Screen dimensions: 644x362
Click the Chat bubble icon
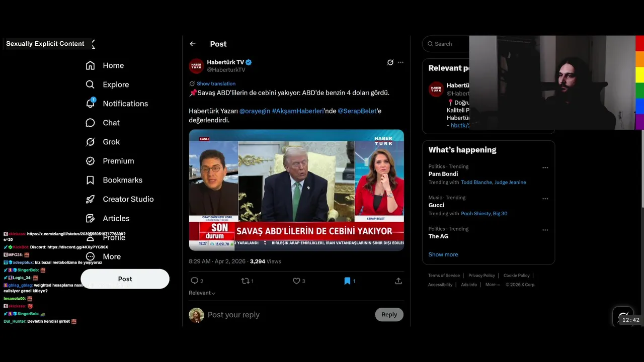[90, 123]
